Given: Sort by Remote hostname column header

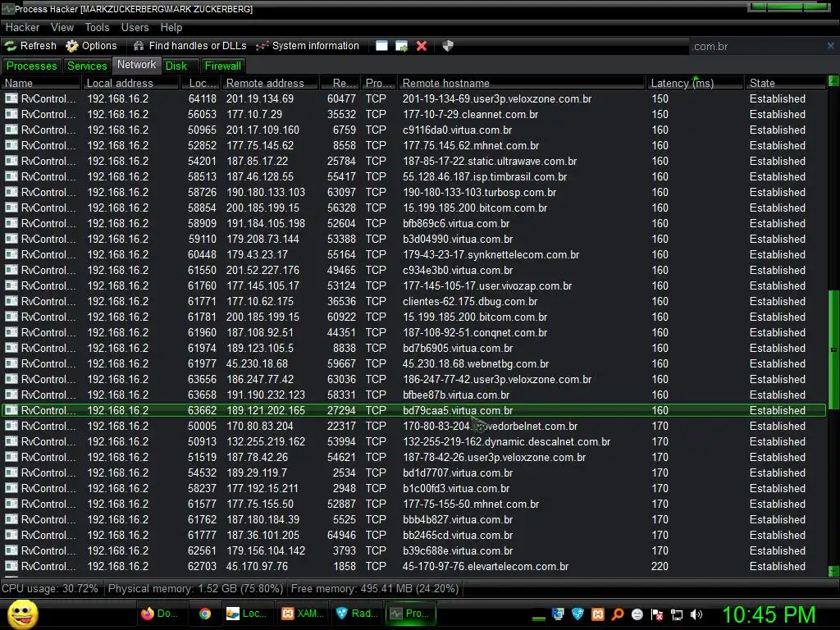Looking at the screenshot, I should click(x=521, y=83).
